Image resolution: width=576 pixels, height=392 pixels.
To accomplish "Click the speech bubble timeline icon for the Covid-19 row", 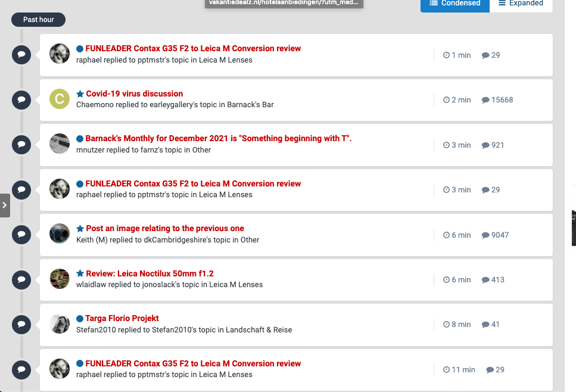I will [21, 99].
